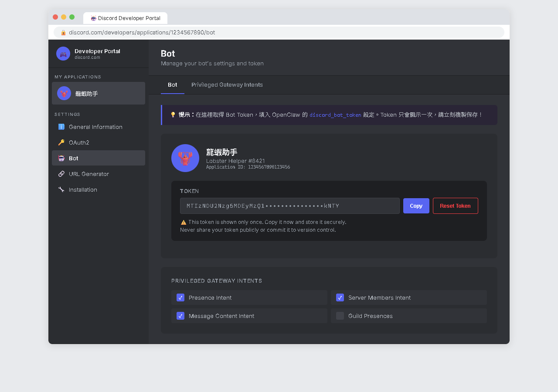Screen dimensions: 558x392
Task: Select the Bot tab
Action: [x=172, y=84]
